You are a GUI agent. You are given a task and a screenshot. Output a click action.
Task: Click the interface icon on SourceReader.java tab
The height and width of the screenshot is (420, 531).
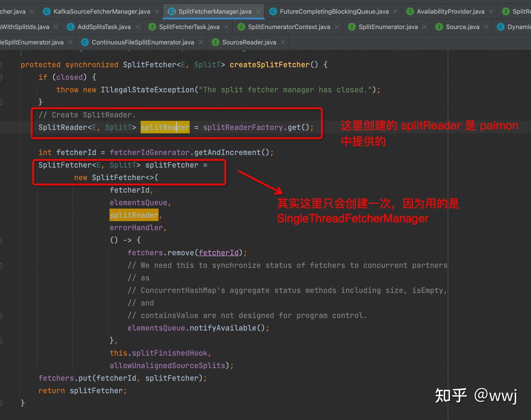(215, 42)
